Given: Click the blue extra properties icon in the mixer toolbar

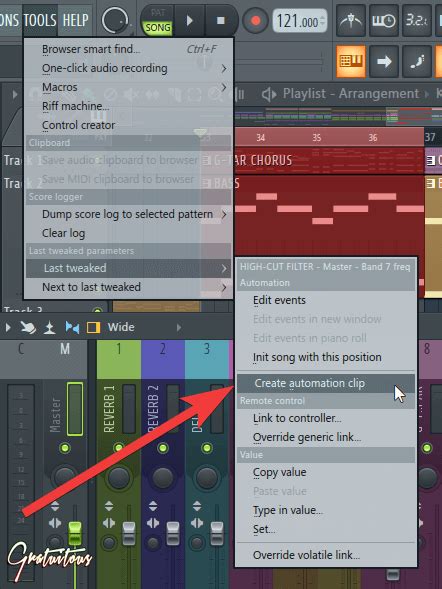Looking at the screenshot, I should pyautogui.click(x=72, y=328).
